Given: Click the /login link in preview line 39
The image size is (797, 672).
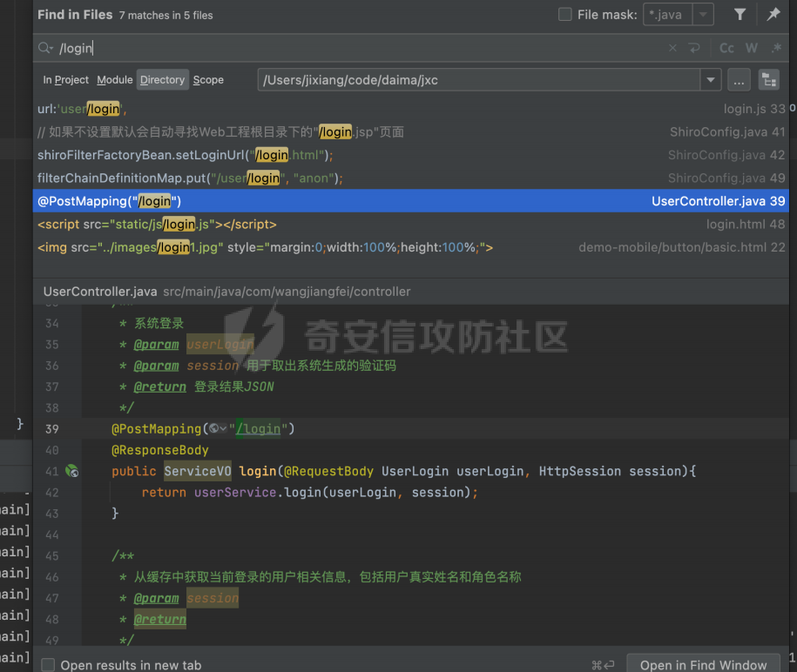Looking at the screenshot, I should (258, 428).
